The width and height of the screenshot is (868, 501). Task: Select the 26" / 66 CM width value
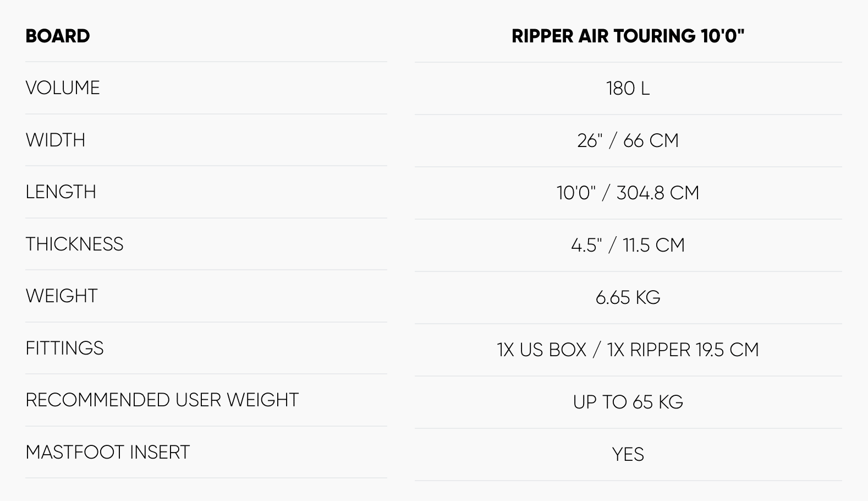[x=628, y=141]
